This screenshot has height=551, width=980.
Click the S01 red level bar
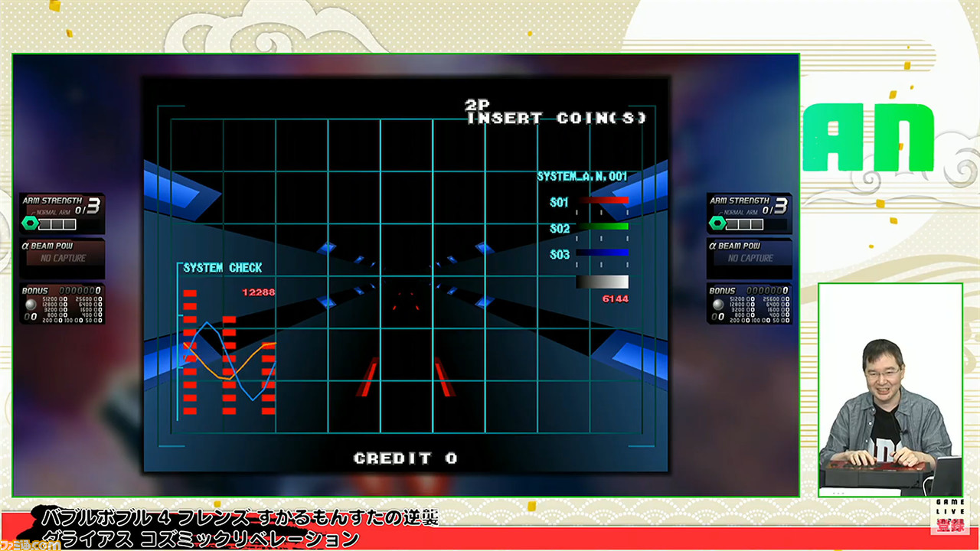click(603, 201)
